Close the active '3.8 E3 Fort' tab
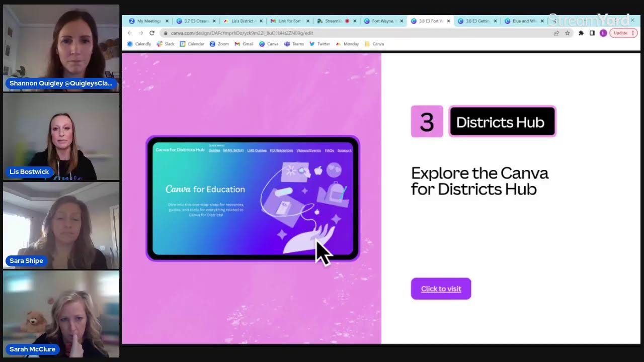Image resolution: width=644 pixels, height=362 pixels. tap(448, 21)
